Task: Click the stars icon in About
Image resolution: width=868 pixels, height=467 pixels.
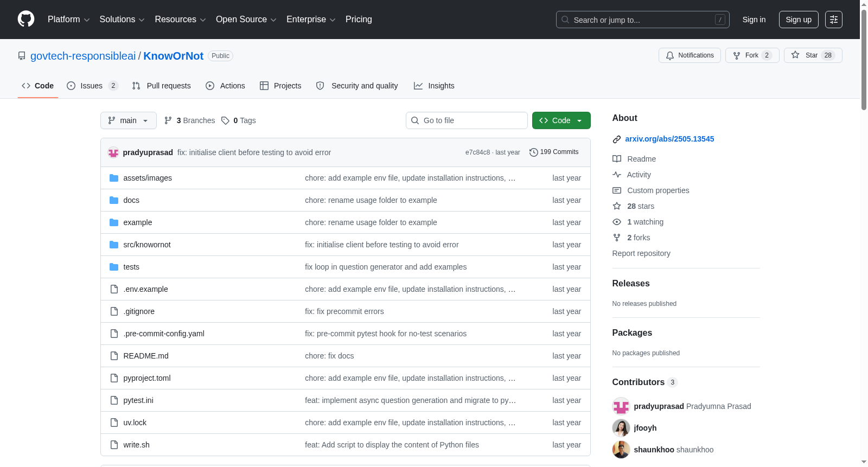Action: [x=617, y=206]
